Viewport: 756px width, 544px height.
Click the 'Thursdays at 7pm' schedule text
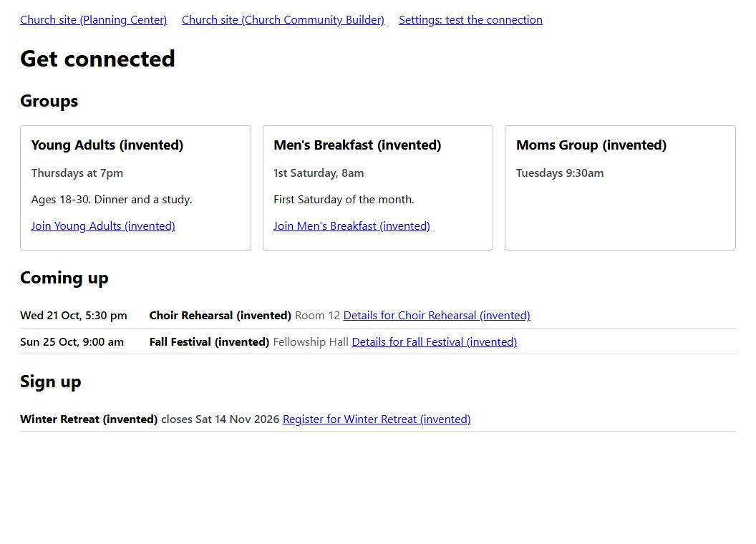point(77,173)
